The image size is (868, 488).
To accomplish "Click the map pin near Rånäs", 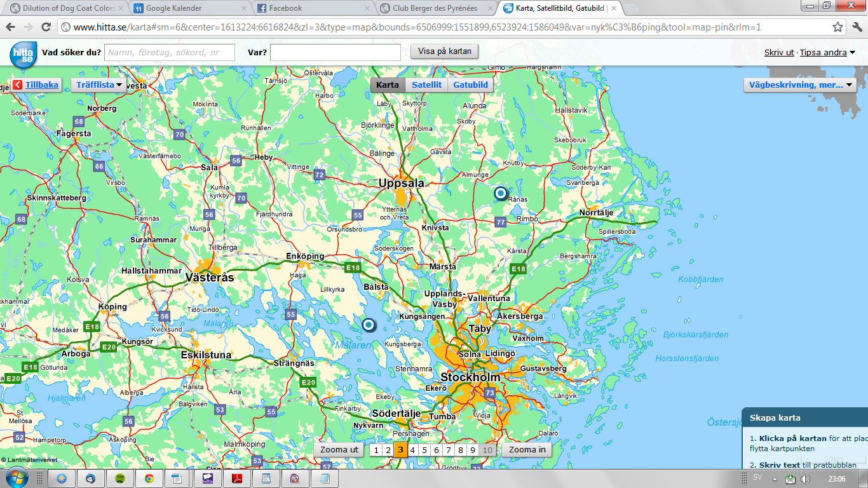I will tap(501, 193).
